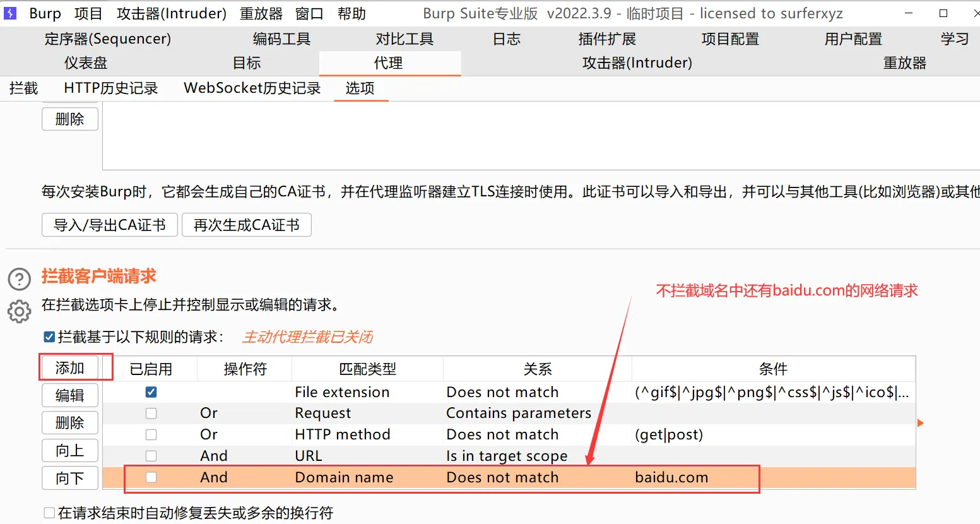Enable the HTTP method rule checkbox
This screenshot has width=980, height=524.
151,434
